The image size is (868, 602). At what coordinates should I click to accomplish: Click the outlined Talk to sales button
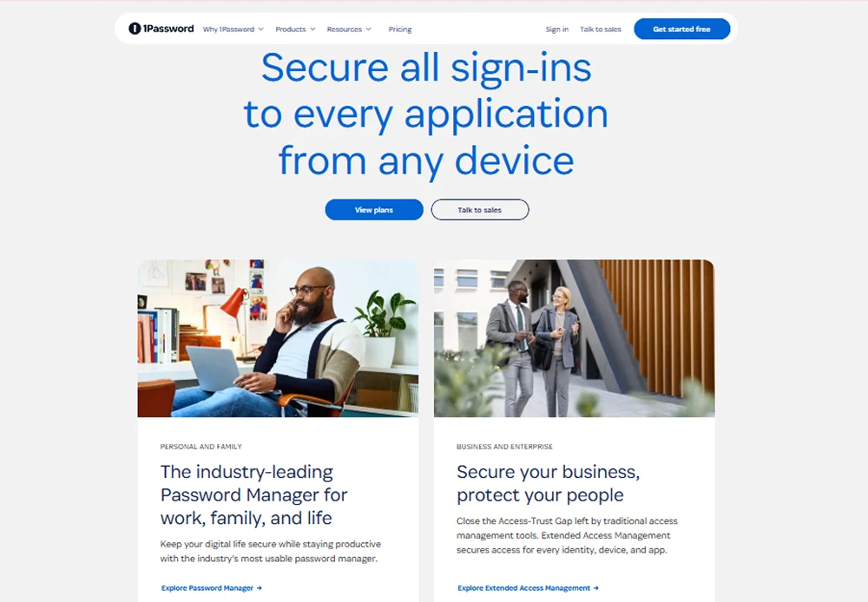pos(480,210)
